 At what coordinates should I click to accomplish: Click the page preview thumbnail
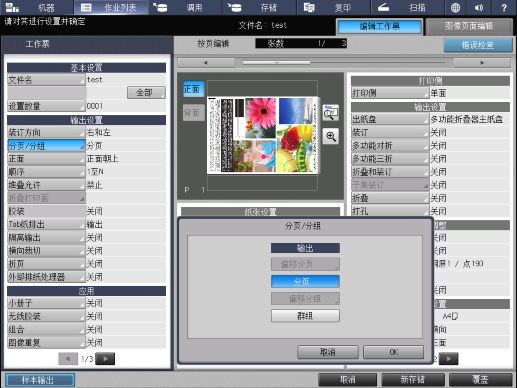(x=262, y=135)
